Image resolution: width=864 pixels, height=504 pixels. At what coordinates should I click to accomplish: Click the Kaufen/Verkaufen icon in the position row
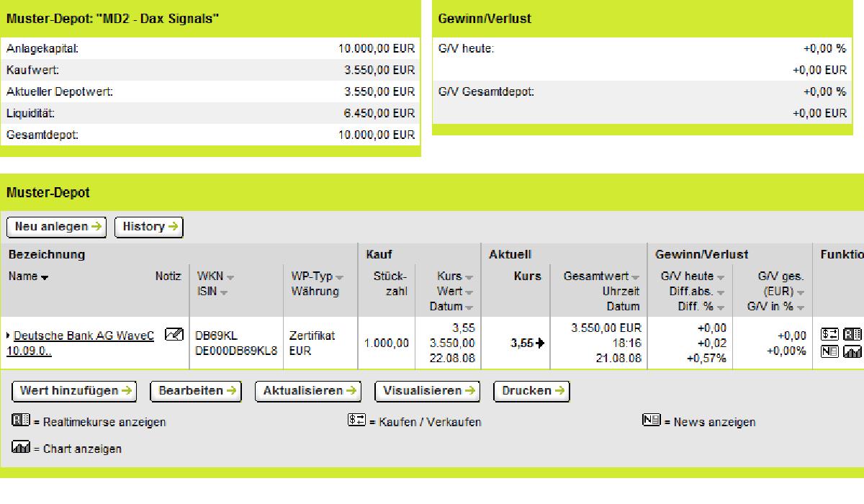click(x=829, y=335)
